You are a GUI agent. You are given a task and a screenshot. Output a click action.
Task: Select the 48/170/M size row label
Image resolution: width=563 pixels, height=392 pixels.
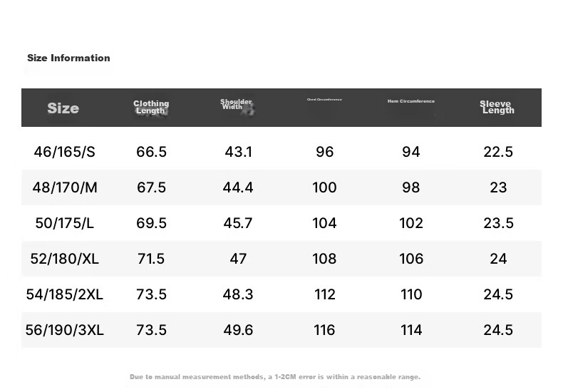[x=65, y=187]
